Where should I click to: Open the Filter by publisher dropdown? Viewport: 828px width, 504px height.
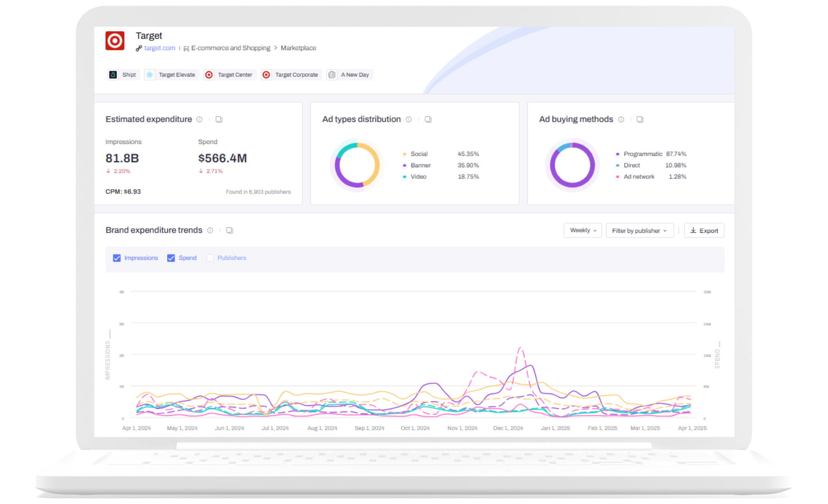coord(640,230)
